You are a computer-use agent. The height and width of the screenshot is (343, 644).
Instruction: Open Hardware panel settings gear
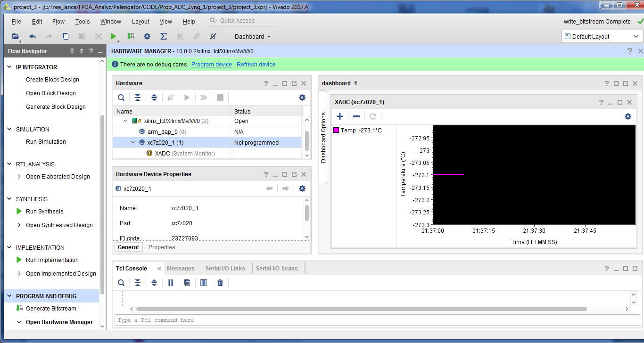pos(302,98)
